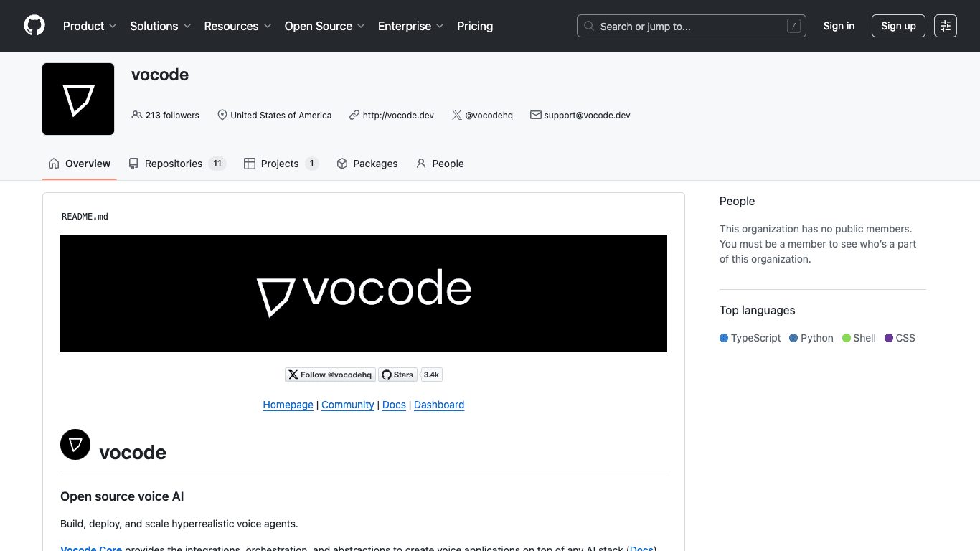Click the GitHub Stars badge

[x=397, y=375]
